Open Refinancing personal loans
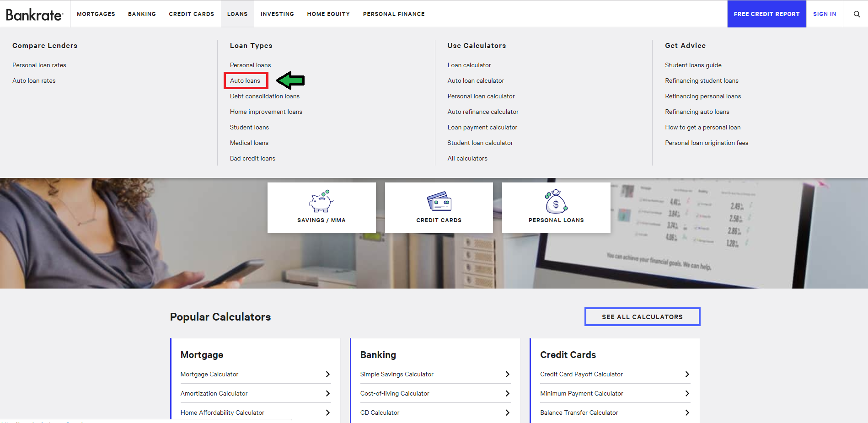Screen dimensions: 868x423 pos(703,96)
